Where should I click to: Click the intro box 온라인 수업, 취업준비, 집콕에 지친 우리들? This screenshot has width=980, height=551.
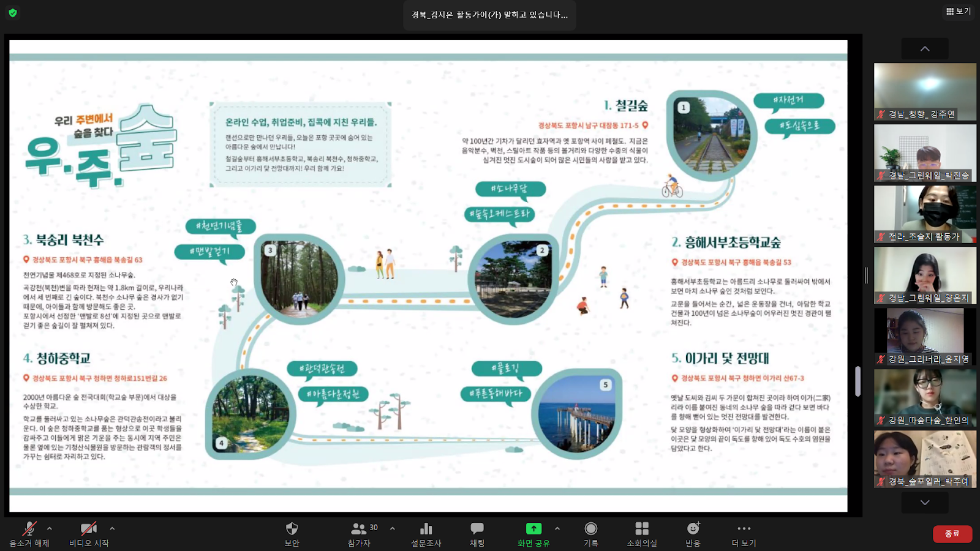pyautogui.click(x=300, y=144)
